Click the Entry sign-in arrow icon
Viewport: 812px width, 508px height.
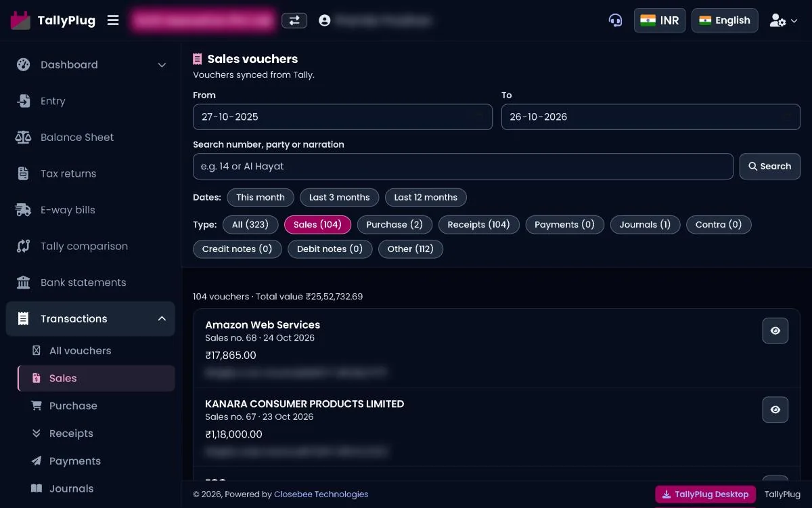pos(24,101)
